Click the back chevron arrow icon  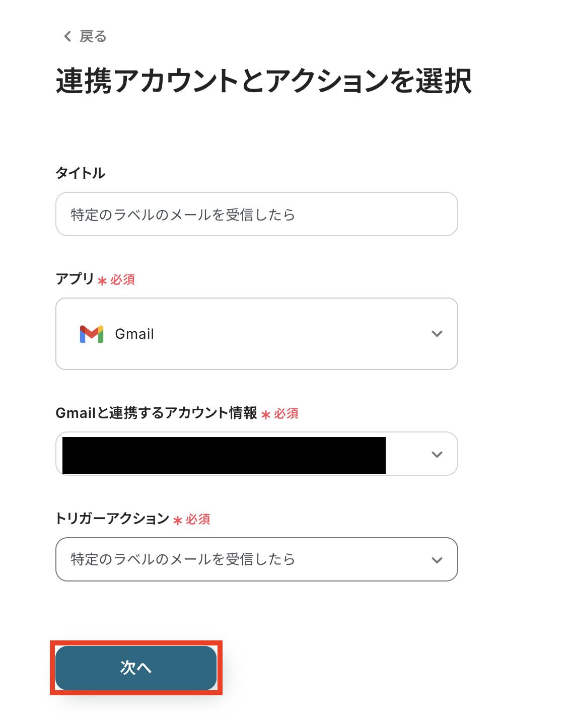(x=67, y=36)
